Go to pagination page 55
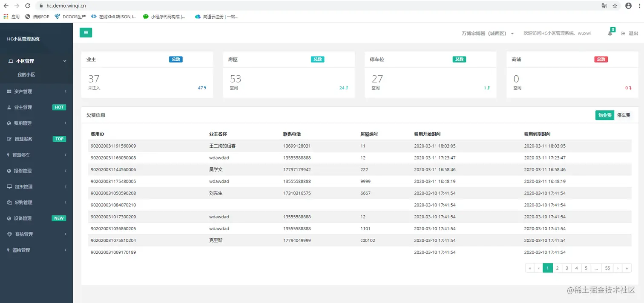Image resolution: width=644 pixels, height=303 pixels. 607,268
